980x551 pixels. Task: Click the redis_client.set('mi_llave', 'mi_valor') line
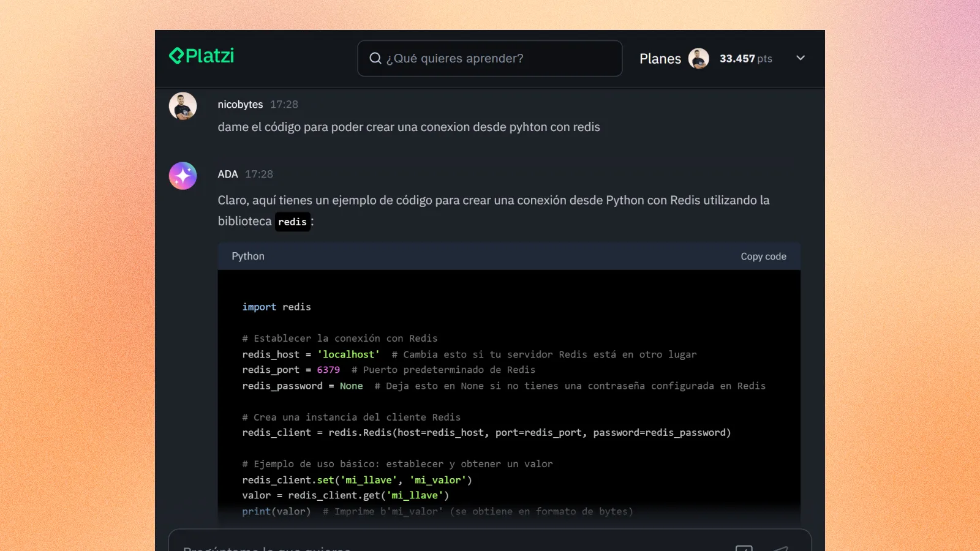point(357,480)
